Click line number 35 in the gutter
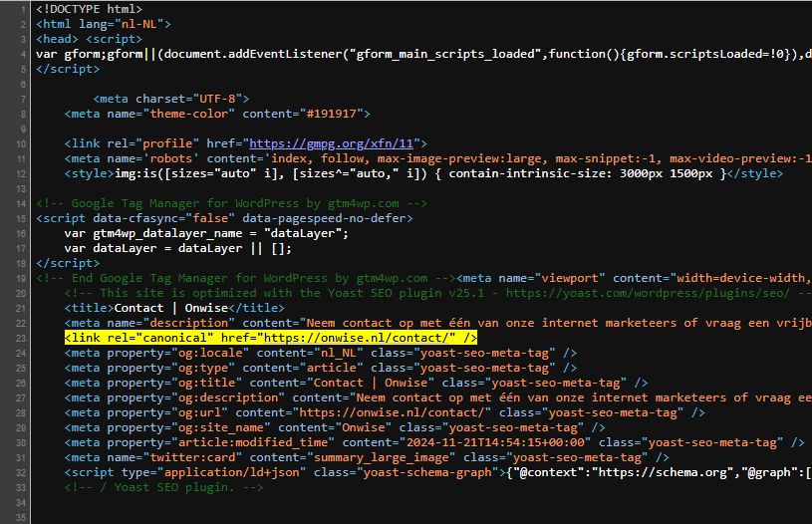 pyautogui.click(x=21, y=517)
